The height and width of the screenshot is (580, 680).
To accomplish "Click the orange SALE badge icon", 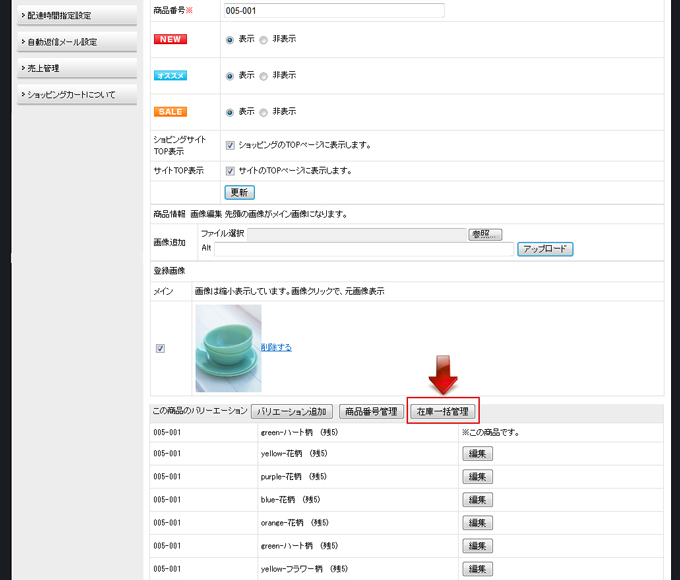I will (170, 111).
